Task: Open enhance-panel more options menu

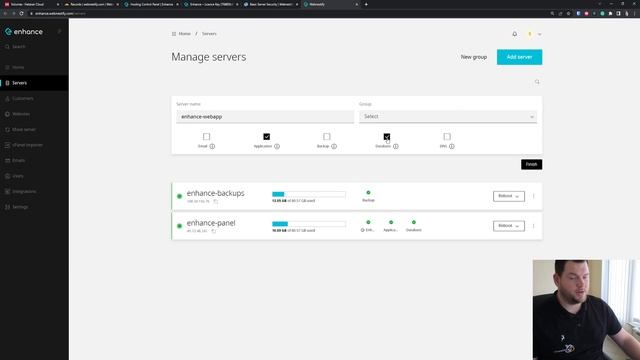Action: click(x=533, y=226)
